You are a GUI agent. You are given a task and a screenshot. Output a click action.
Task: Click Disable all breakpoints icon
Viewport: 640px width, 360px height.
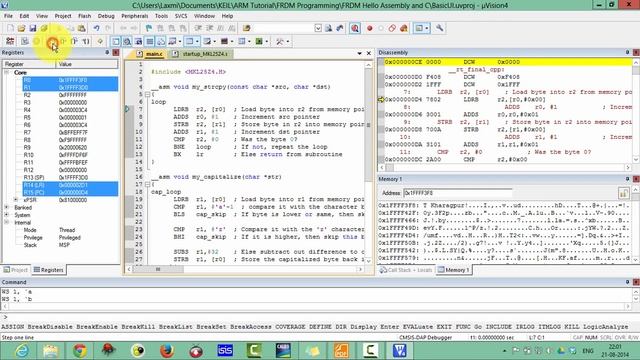[392, 28]
